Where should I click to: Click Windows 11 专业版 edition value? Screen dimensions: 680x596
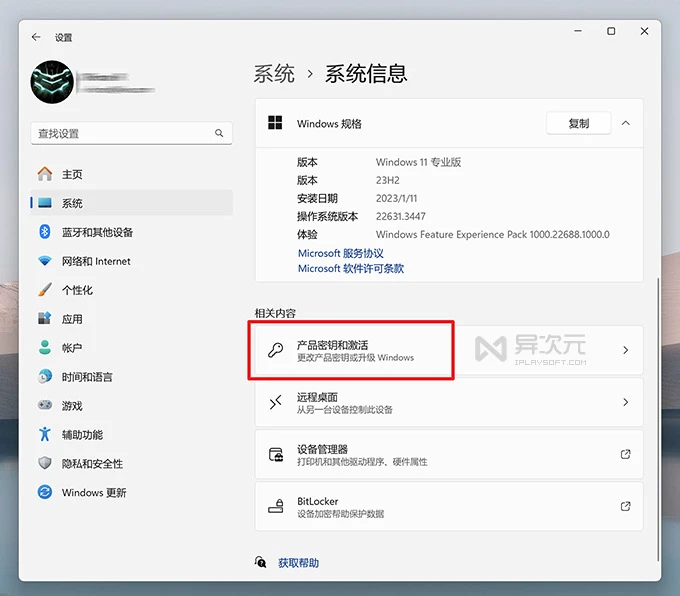tap(418, 162)
